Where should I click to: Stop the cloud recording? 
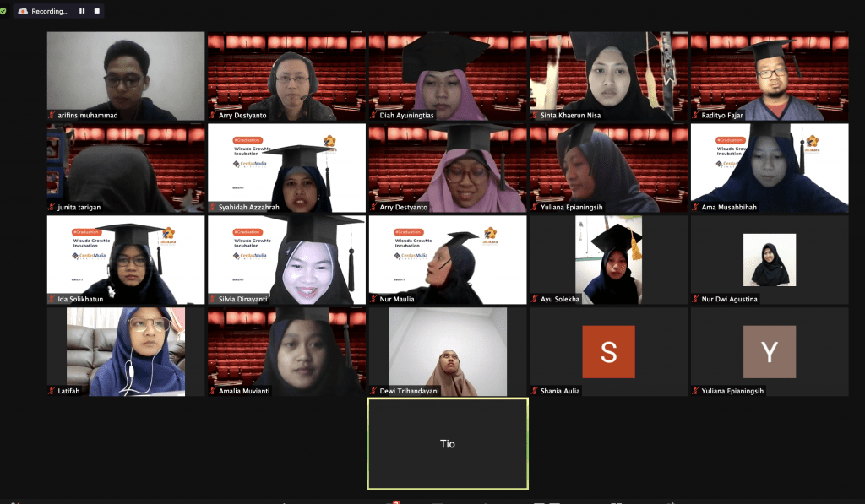(x=97, y=11)
